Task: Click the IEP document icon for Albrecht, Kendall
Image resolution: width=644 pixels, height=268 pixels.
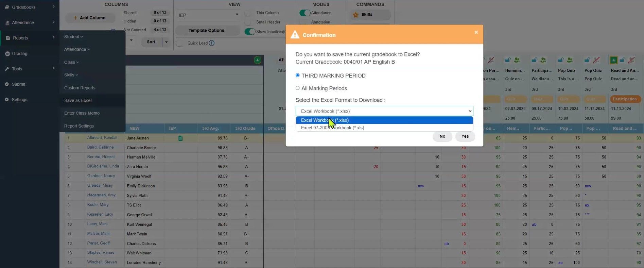Action: (180, 138)
